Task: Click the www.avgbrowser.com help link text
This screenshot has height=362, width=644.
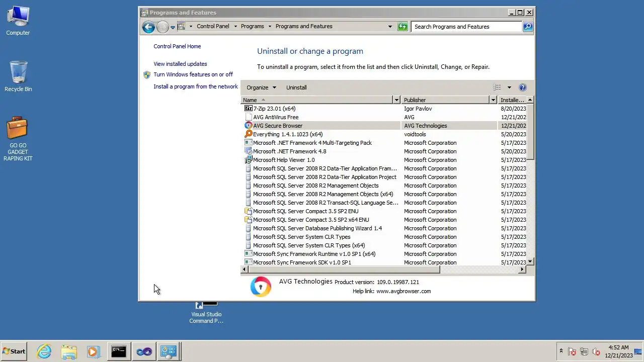Action: click(x=404, y=291)
